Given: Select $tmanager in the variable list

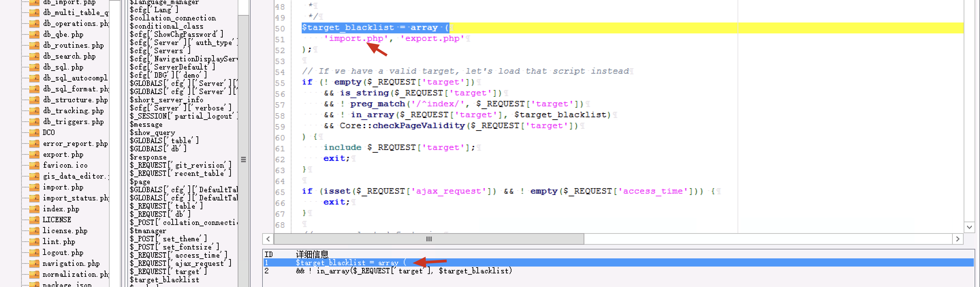Looking at the screenshot, I should [147, 231].
